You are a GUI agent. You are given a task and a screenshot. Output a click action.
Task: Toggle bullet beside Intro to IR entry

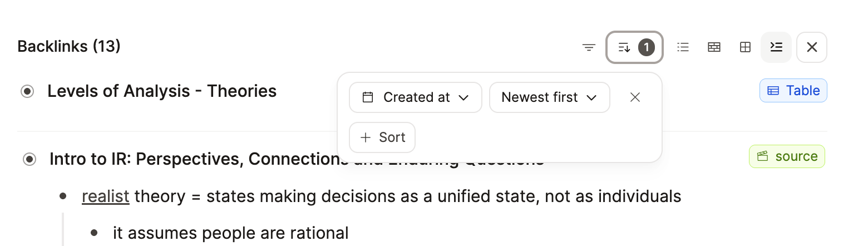coord(29,160)
